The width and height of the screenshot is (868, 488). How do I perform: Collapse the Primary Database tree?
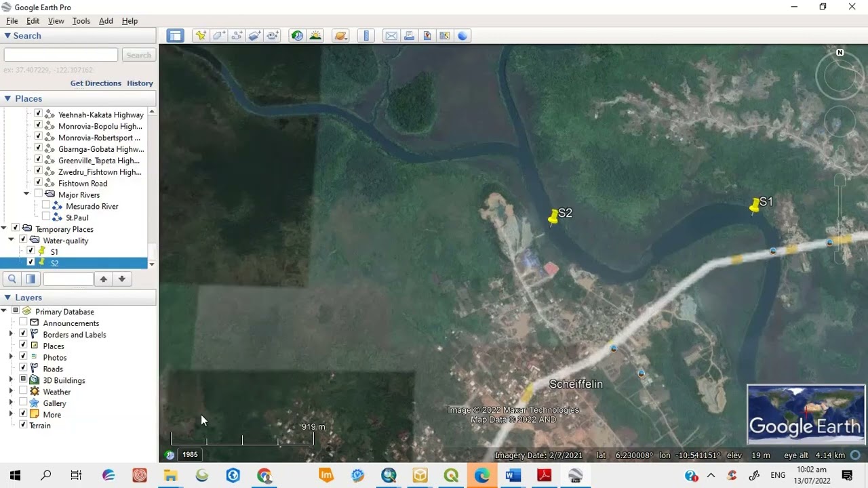[4, 311]
